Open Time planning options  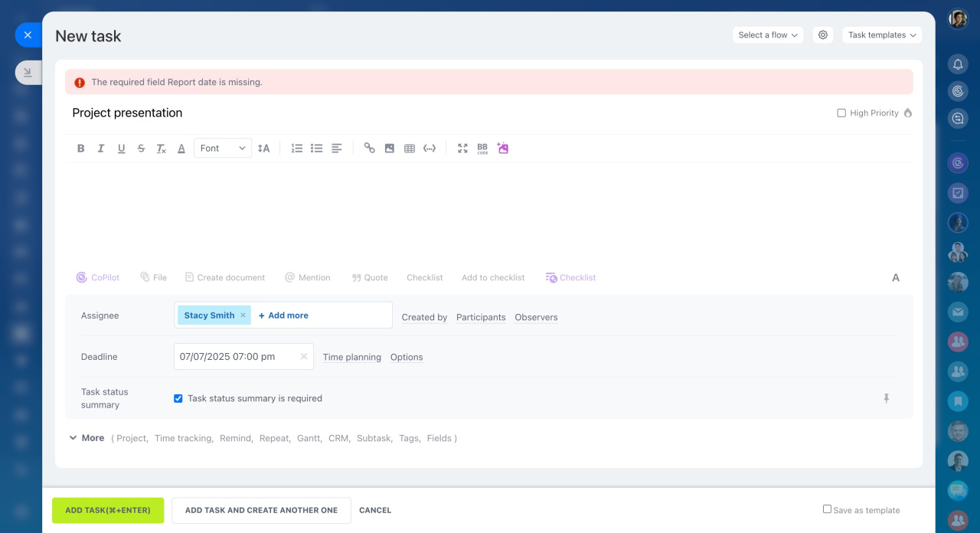(352, 357)
